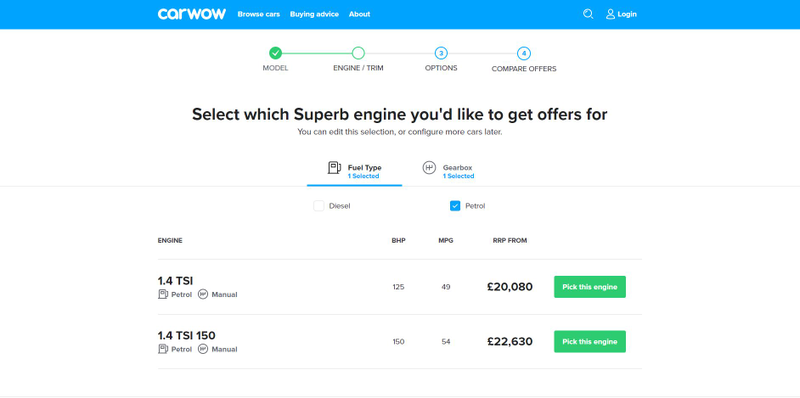Click the fuel pump icon in Fuel Type tab
800x398 pixels.
[x=334, y=167]
